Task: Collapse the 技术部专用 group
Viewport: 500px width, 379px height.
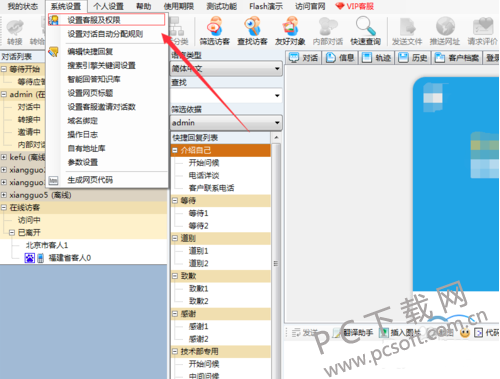Action: click(175, 352)
